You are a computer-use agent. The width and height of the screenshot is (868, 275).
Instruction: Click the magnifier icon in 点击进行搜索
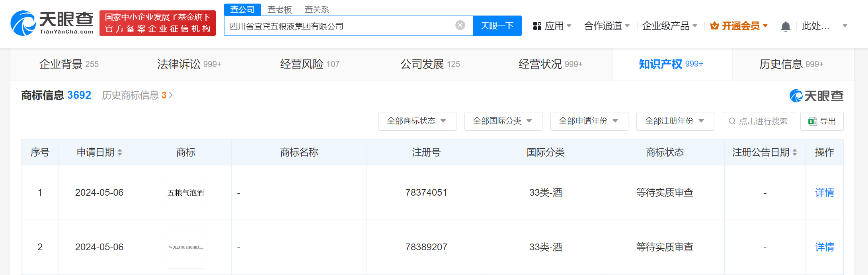coord(732,121)
